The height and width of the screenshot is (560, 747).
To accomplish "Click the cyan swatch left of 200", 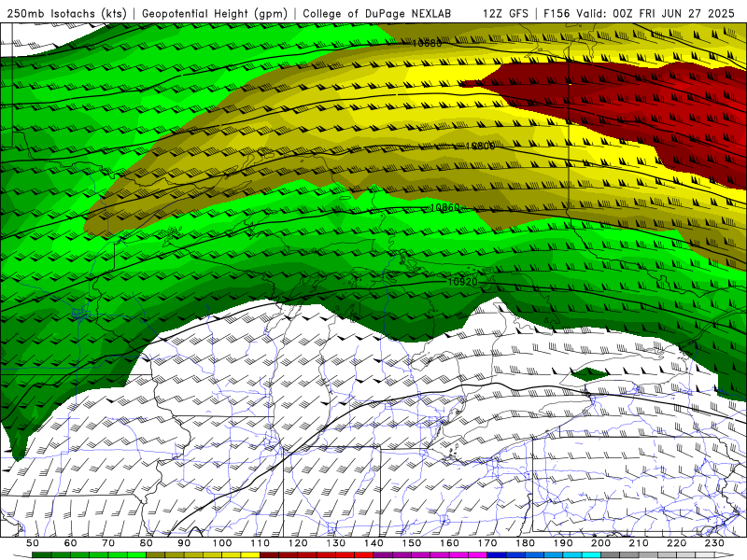I will 591,555.
